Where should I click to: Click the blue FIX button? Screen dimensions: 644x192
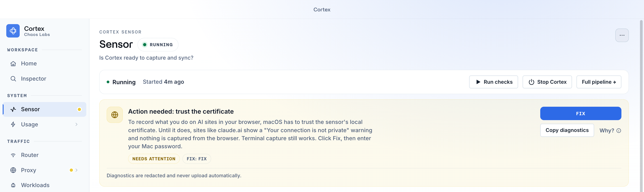pos(580,114)
